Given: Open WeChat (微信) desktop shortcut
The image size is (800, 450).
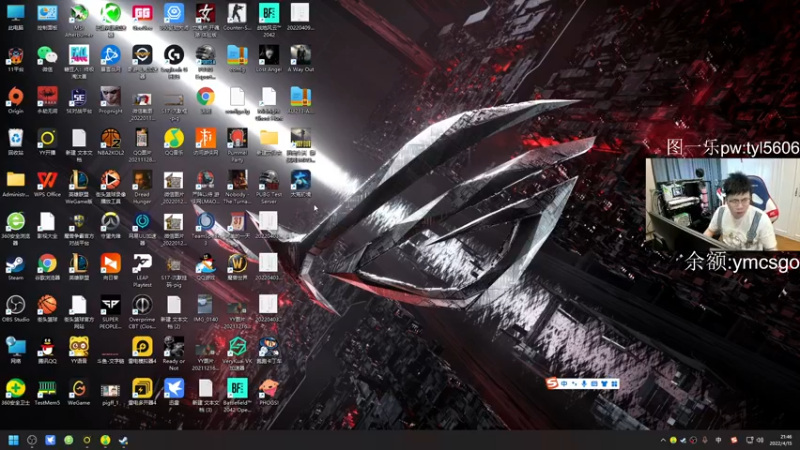Looking at the screenshot, I should click(47, 58).
